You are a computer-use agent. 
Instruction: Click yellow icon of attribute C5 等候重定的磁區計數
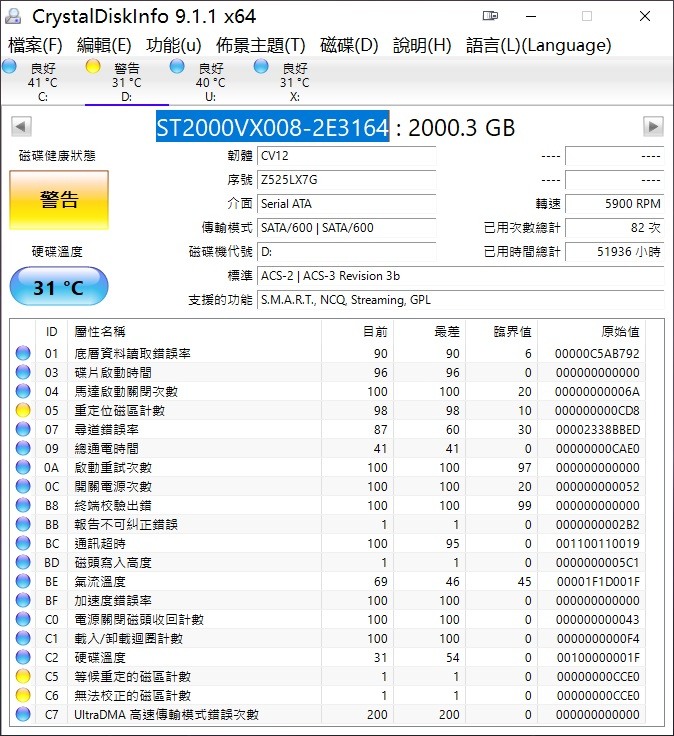click(23, 676)
